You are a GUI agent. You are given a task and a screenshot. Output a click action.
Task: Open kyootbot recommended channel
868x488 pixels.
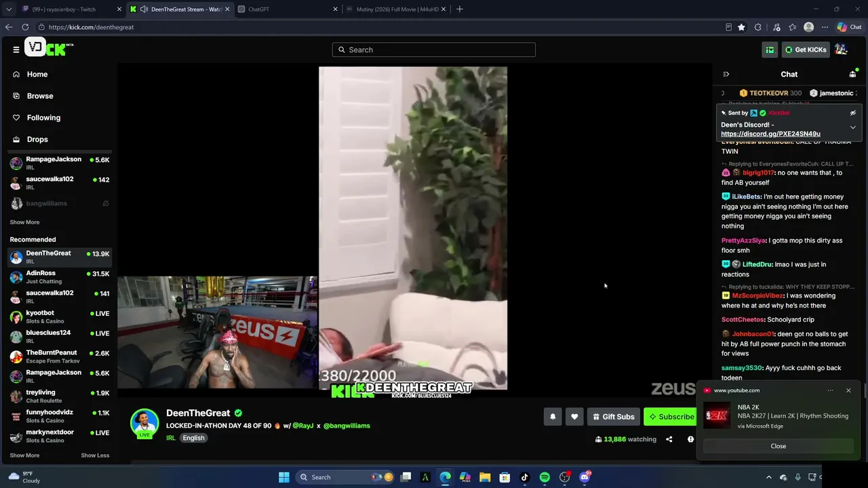[60, 317]
